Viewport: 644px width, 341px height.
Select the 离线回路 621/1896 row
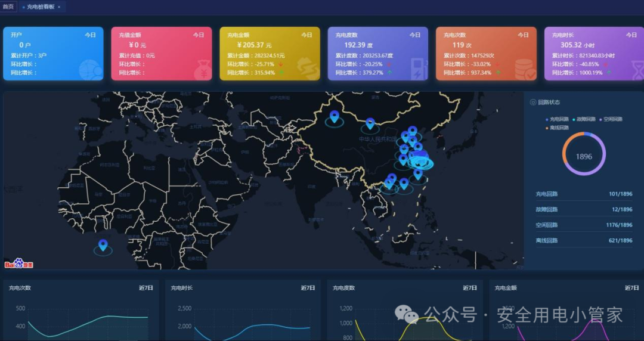tap(584, 241)
